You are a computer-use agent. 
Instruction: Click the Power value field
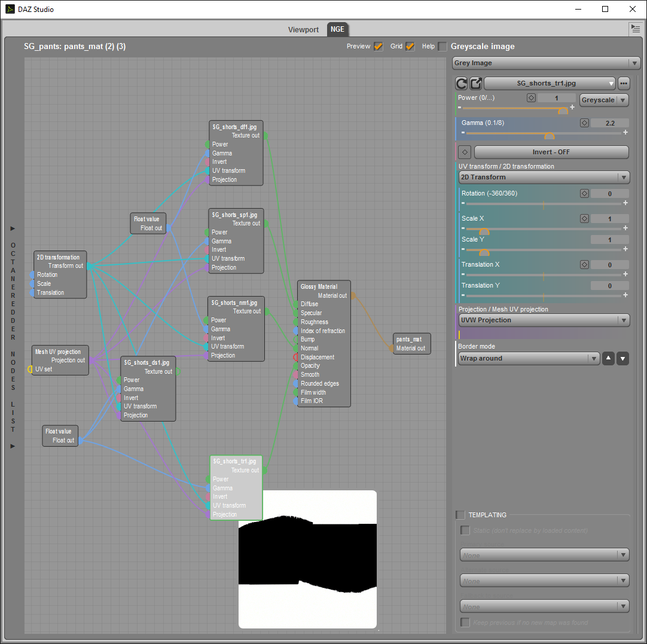click(557, 98)
